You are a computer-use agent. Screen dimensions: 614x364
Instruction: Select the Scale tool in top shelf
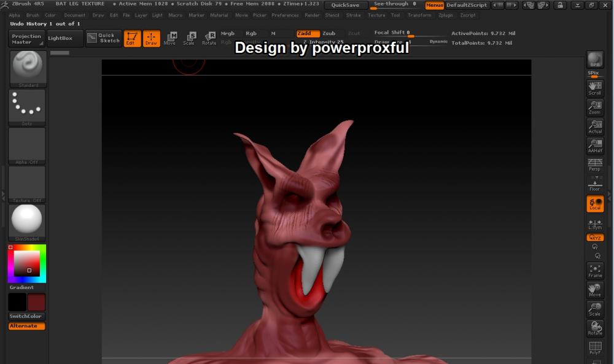[x=189, y=38]
